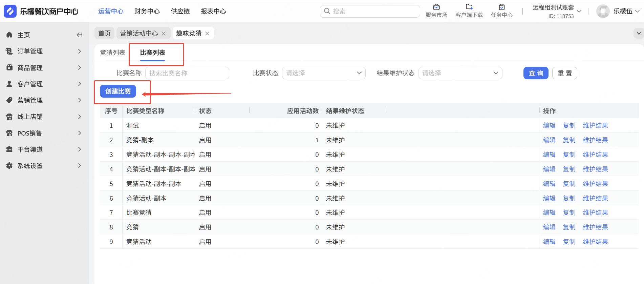This screenshot has height=284, width=644.
Task: Copy the 竞猜-副本 row
Action: [569, 140]
